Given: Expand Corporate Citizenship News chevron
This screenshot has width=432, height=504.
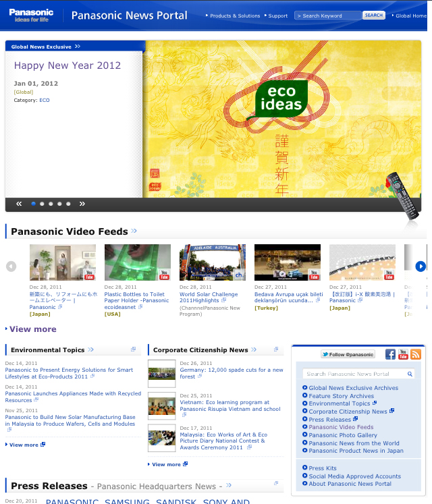Looking at the screenshot, I should 254,349.
